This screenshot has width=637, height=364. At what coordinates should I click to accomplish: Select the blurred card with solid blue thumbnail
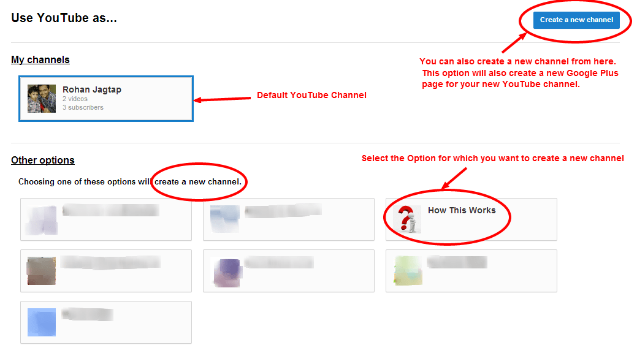pyautogui.click(x=106, y=322)
